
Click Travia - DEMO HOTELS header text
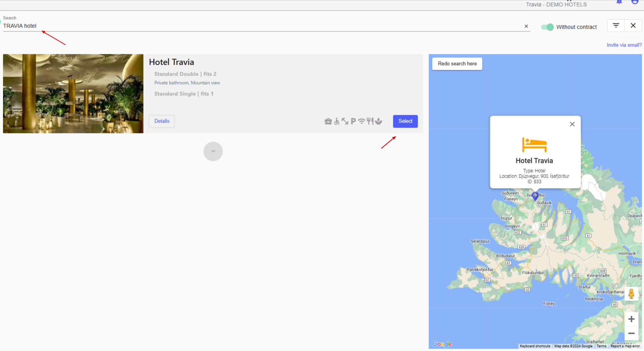pos(556,5)
